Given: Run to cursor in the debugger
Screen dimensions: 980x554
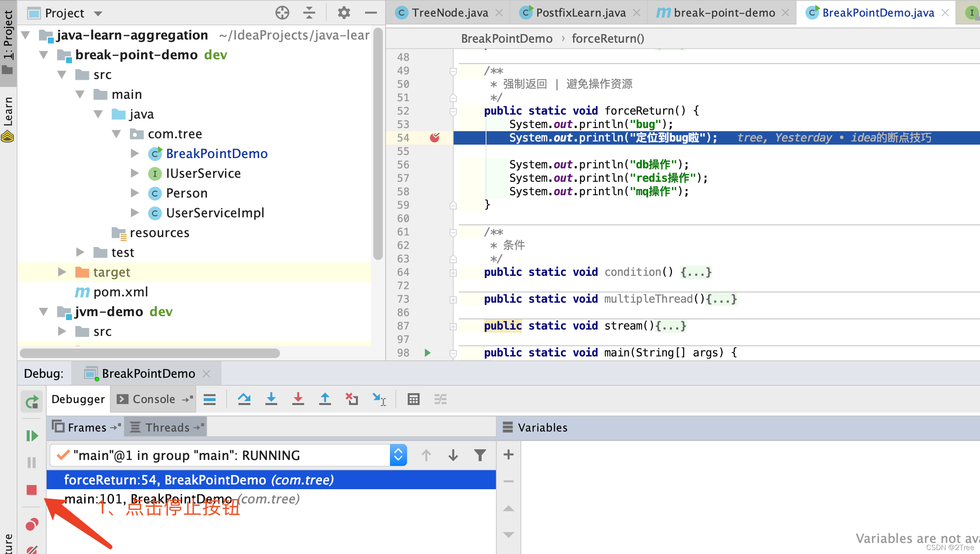Looking at the screenshot, I should [379, 399].
